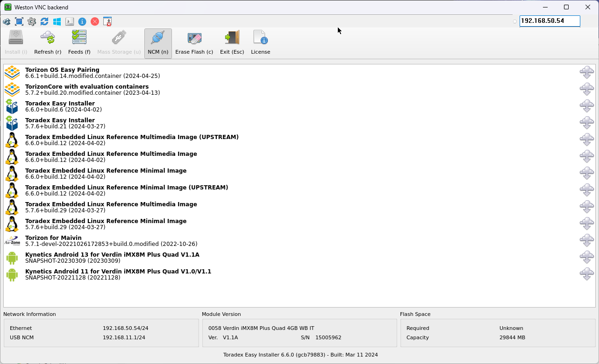Screen dimensions: 599x364
Task: Open Feeds (f) settings
Action: point(79,43)
